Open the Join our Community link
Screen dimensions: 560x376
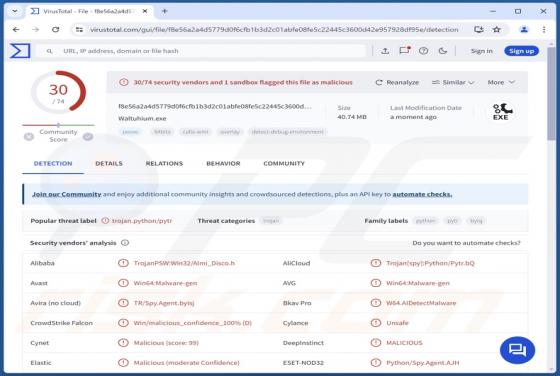pyautogui.click(x=67, y=194)
